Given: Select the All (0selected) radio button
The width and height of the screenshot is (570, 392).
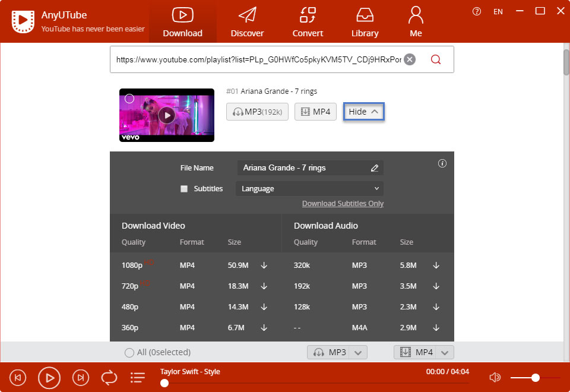Looking at the screenshot, I should 129,353.
